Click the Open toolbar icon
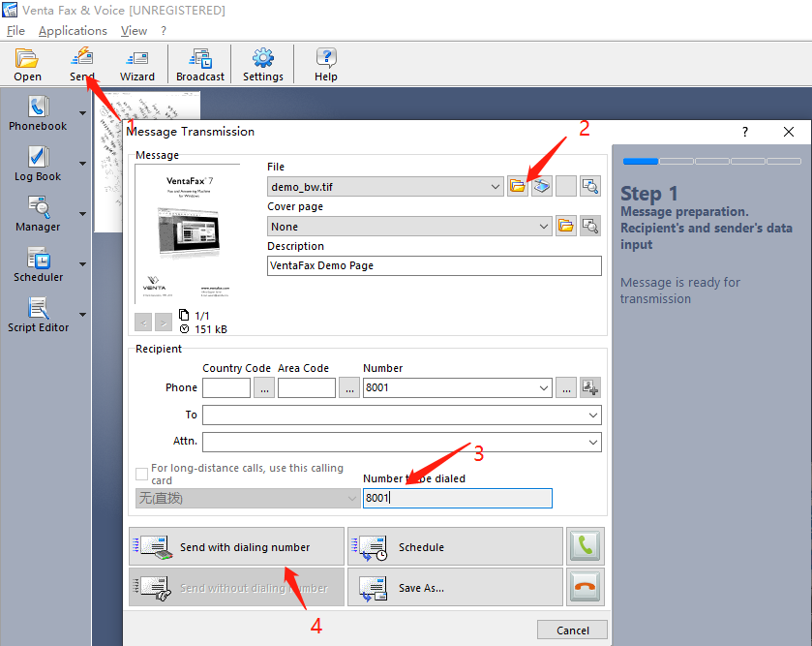The image size is (812, 646). coord(27,64)
